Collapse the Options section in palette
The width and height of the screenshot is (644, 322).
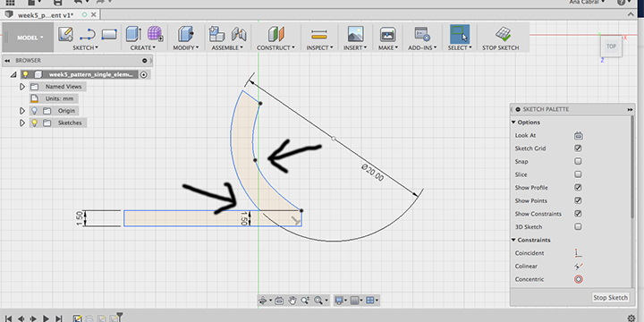[513, 123]
